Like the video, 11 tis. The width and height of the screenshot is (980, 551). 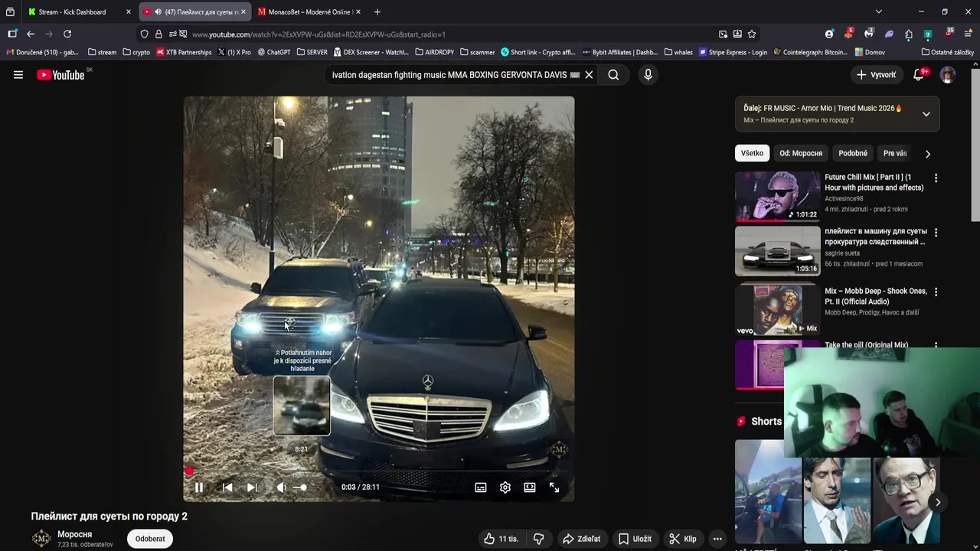[x=501, y=539]
